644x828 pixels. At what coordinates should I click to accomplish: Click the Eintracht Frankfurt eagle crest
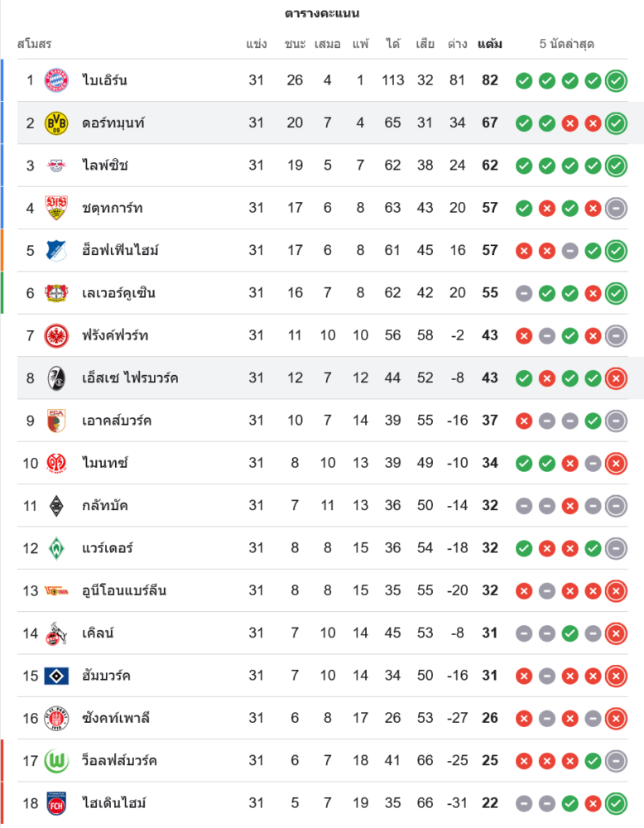56,335
